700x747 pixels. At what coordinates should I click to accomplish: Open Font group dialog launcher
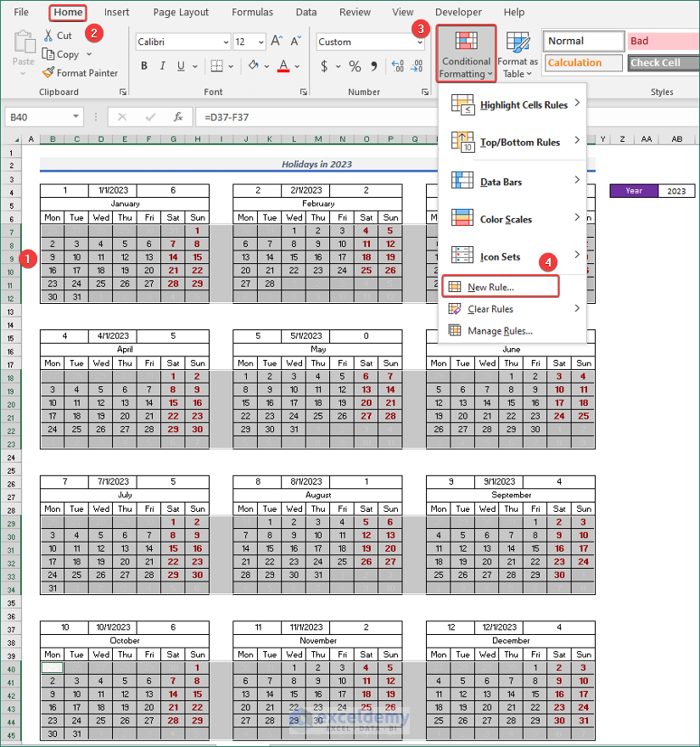[x=304, y=92]
